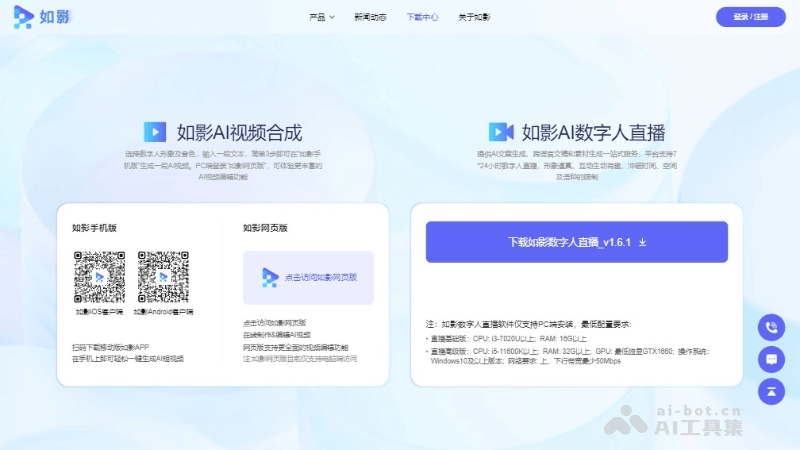This screenshot has height=450, width=800.
Task: Open the 点击访问如影网页版 link
Action: [x=318, y=278]
